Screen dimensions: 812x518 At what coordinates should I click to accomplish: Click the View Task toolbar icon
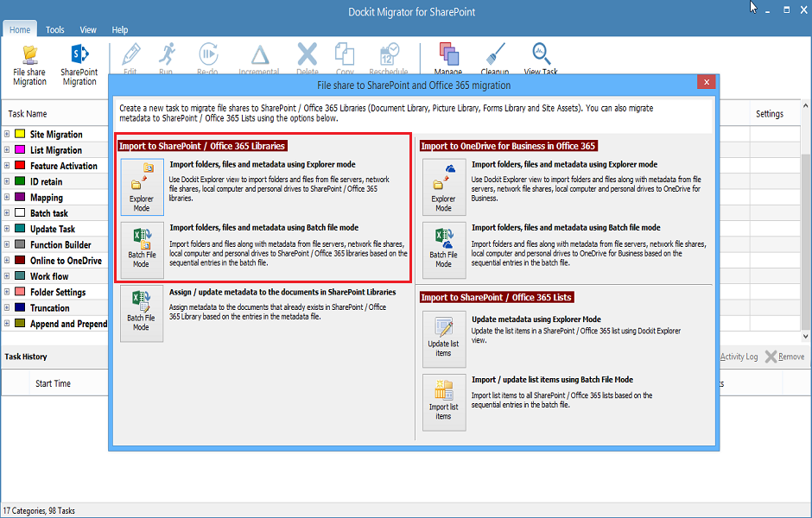click(x=541, y=60)
